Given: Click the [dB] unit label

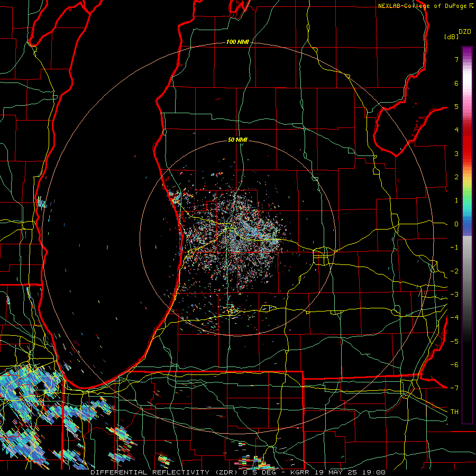Looking at the screenshot, I should point(451,36).
